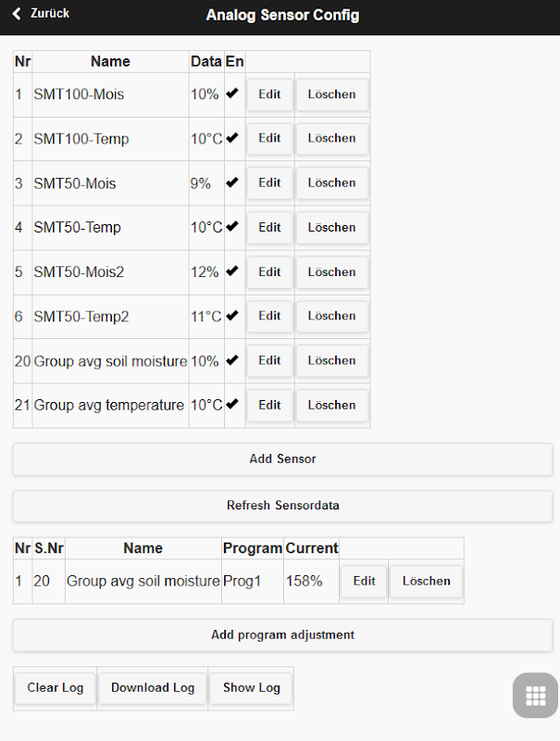Refresh Sensordata
This screenshot has height=741, width=560.
(x=282, y=506)
